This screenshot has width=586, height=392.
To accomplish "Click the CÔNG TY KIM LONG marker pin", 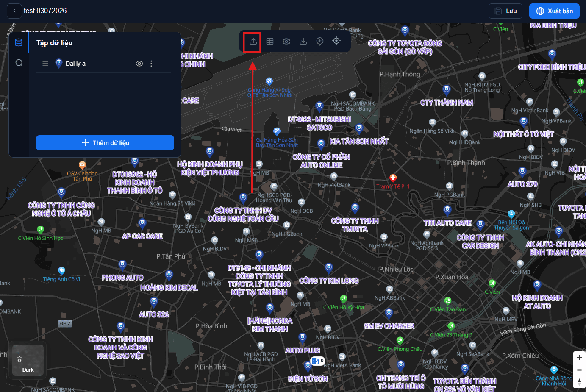I will (x=329, y=268).
